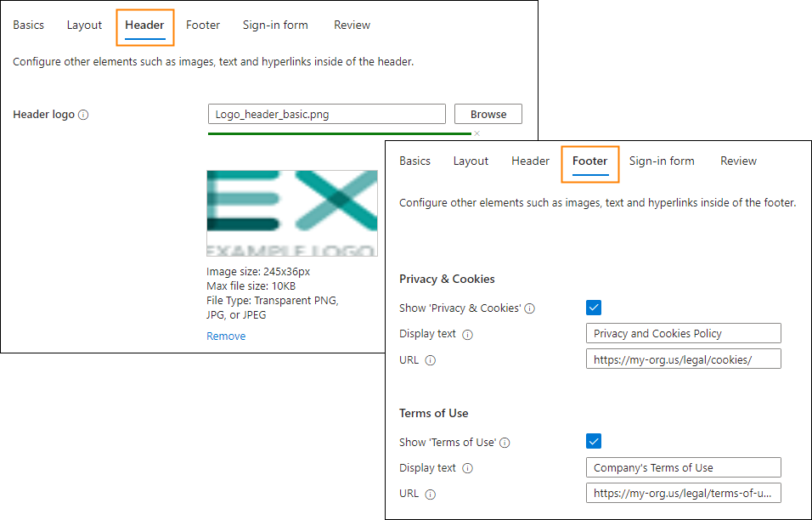The image size is (812, 520).
Task: Click info icon beside Show 'Terms of Use'
Action: (505, 443)
